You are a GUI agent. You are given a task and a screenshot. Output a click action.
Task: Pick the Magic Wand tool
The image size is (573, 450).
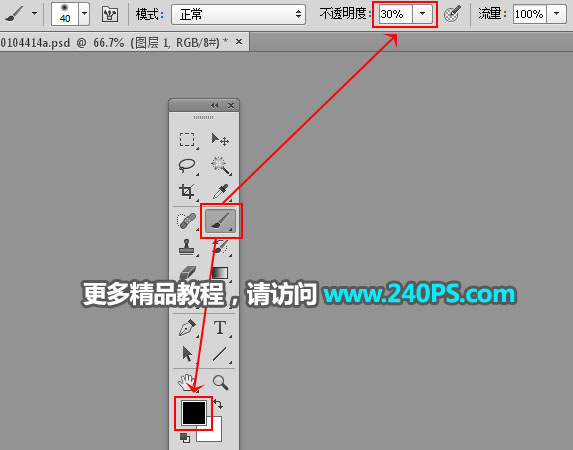pyautogui.click(x=220, y=166)
